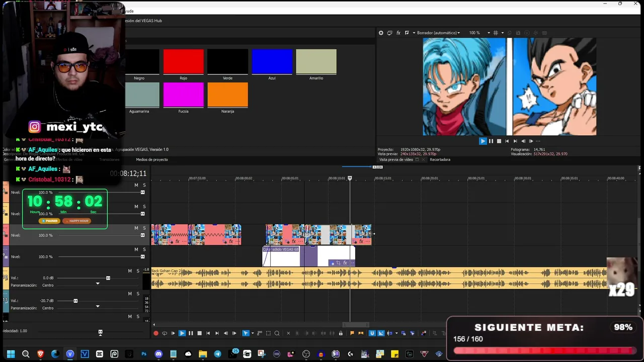This screenshot has width=644, height=362.
Task: Solo video track 8
Action: point(144,228)
